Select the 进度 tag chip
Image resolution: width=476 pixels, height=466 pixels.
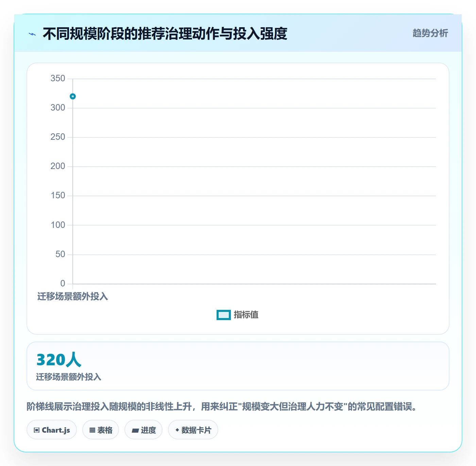(143, 430)
